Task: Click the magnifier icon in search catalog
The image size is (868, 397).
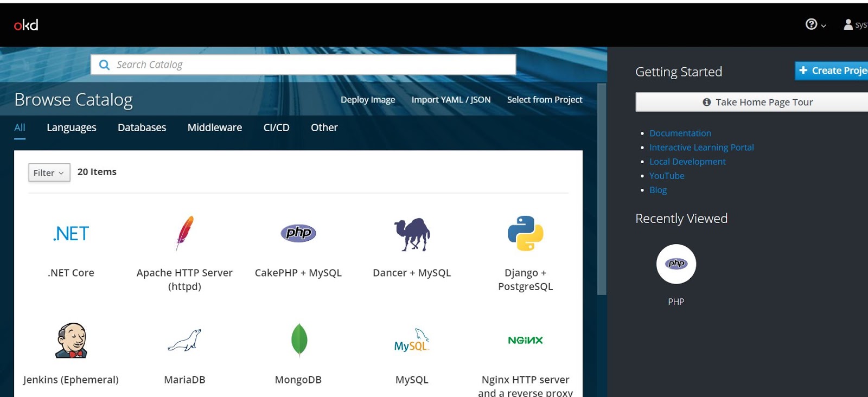Action: click(x=104, y=65)
